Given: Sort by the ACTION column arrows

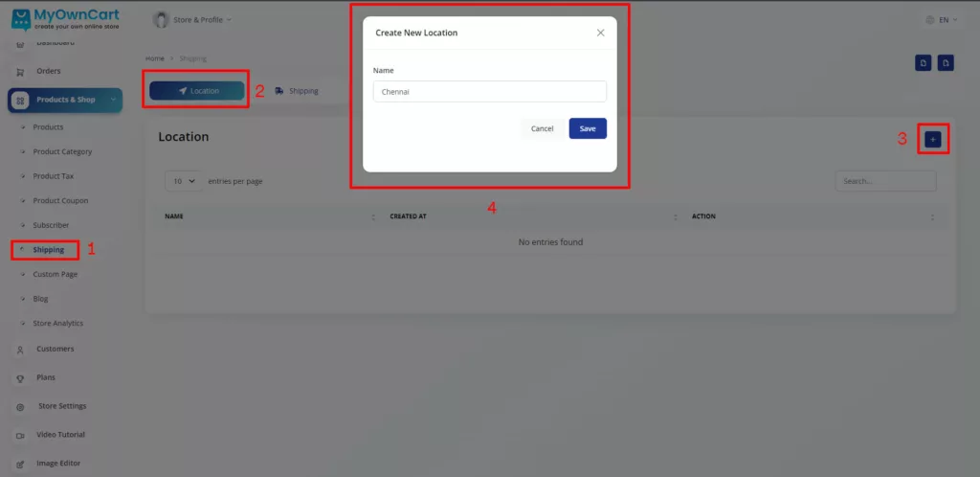Looking at the screenshot, I should click(932, 216).
